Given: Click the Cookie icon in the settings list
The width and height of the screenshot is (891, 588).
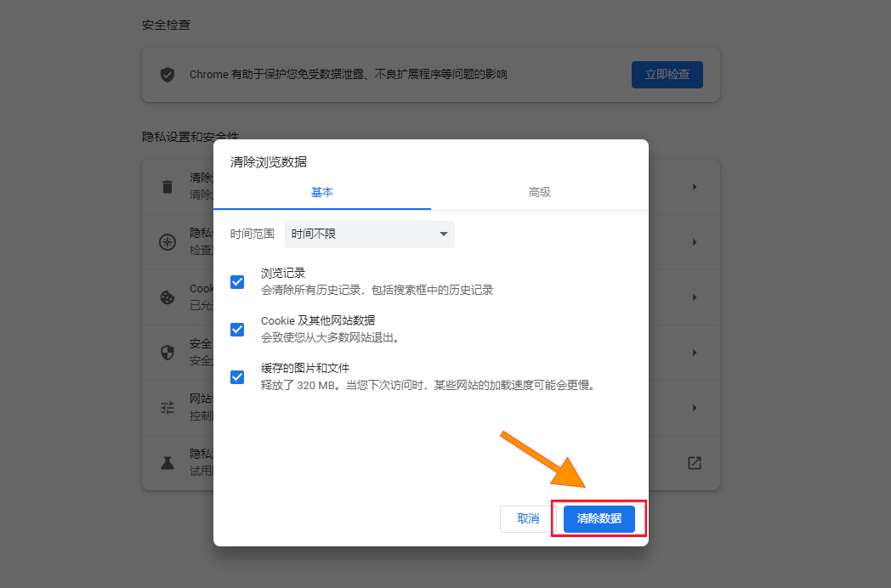Looking at the screenshot, I should pyautogui.click(x=167, y=297).
